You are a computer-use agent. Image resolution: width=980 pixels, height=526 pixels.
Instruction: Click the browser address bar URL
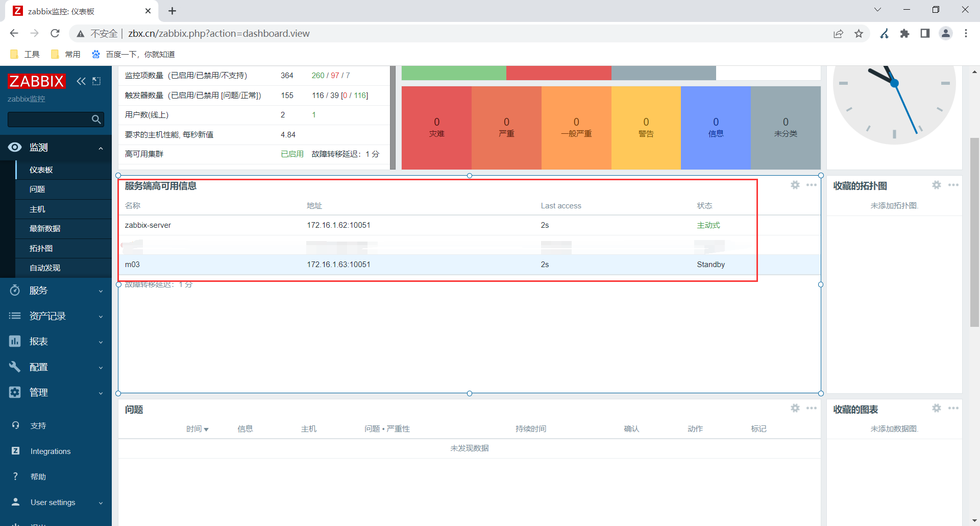pyautogui.click(x=219, y=33)
